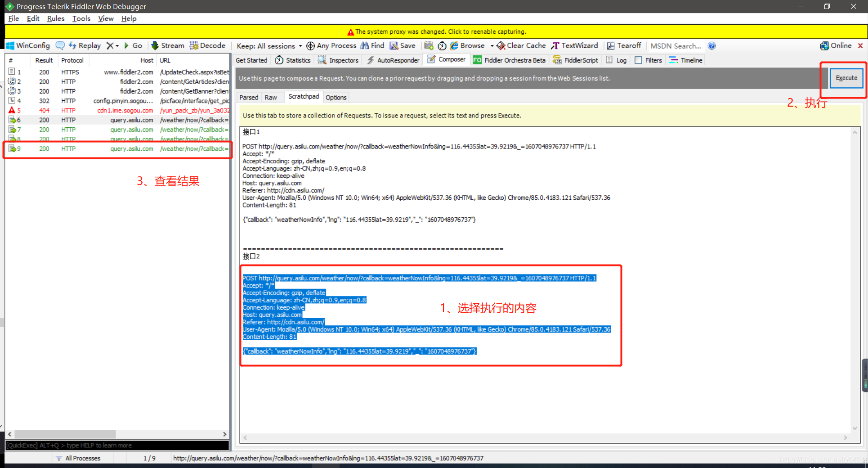Select Any Process target picker
The width and height of the screenshot is (868, 468).
(331, 45)
